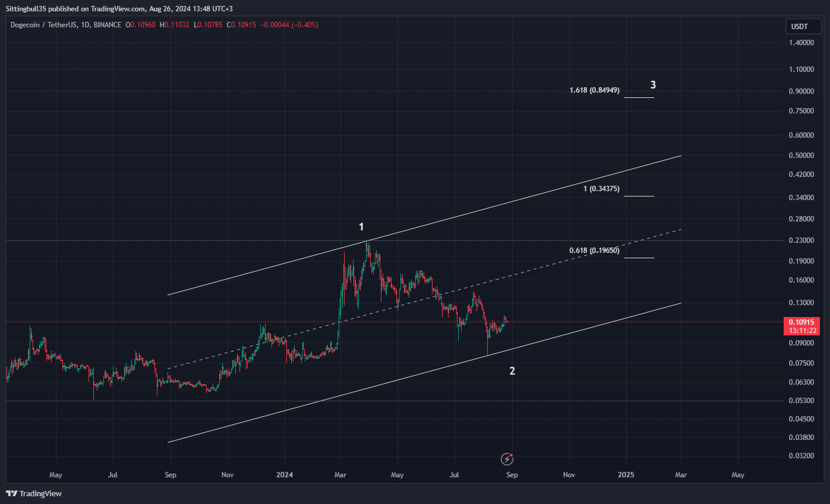The image size is (830, 504).
Task: Click the Sep label beside Nov 2023
Action: [170, 475]
